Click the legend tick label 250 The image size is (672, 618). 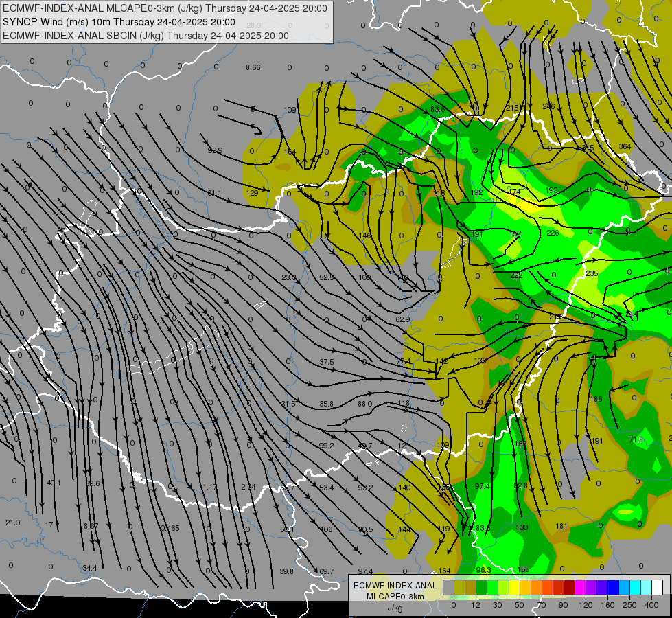click(x=629, y=605)
